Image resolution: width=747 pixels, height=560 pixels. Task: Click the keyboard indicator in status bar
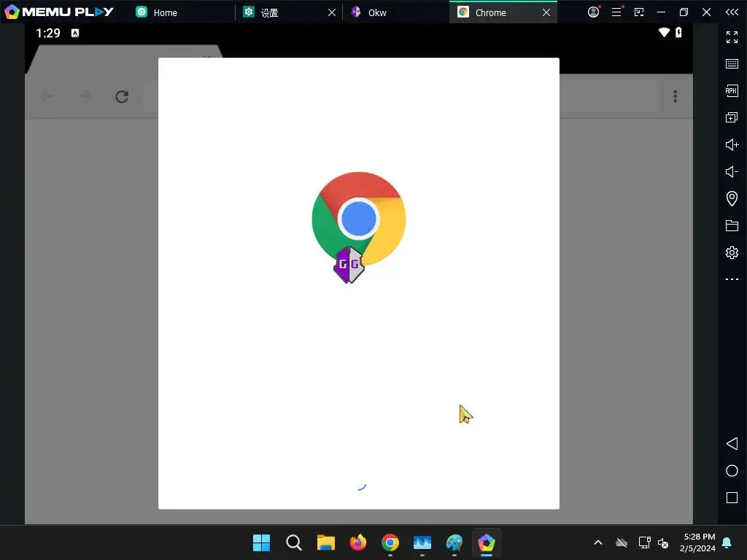(x=75, y=33)
